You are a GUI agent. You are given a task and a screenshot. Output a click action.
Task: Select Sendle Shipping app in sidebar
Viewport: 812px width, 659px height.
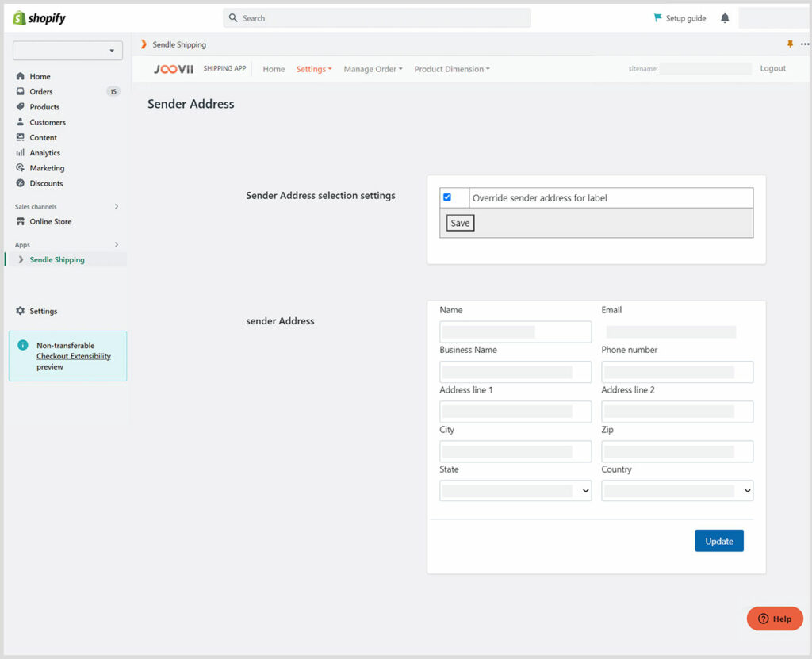(57, 259)
